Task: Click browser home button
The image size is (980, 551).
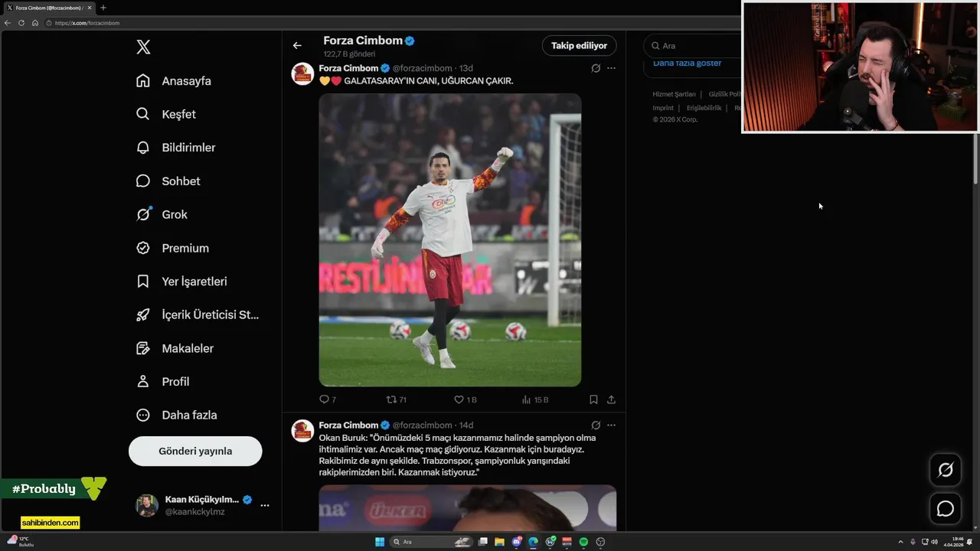Action: pyautogui.click(x=35, y=23)
